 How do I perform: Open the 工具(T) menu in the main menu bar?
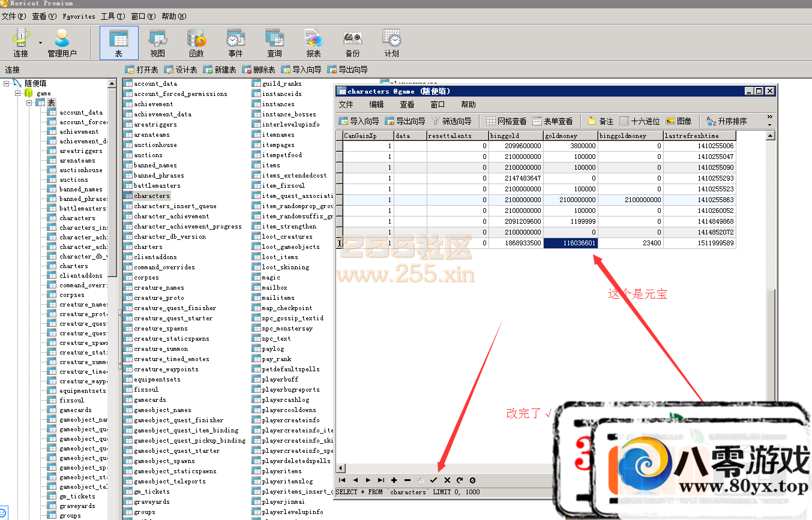tap(113, 16)
